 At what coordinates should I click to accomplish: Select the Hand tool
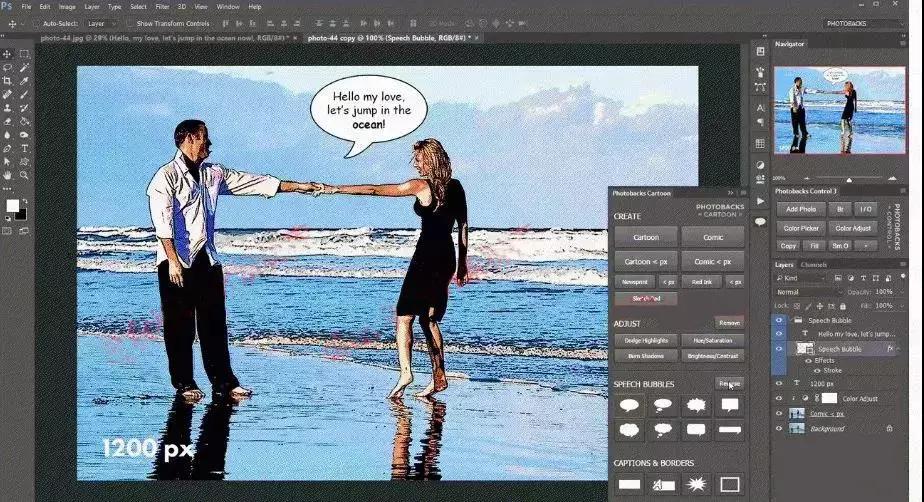tap(7, 175)
